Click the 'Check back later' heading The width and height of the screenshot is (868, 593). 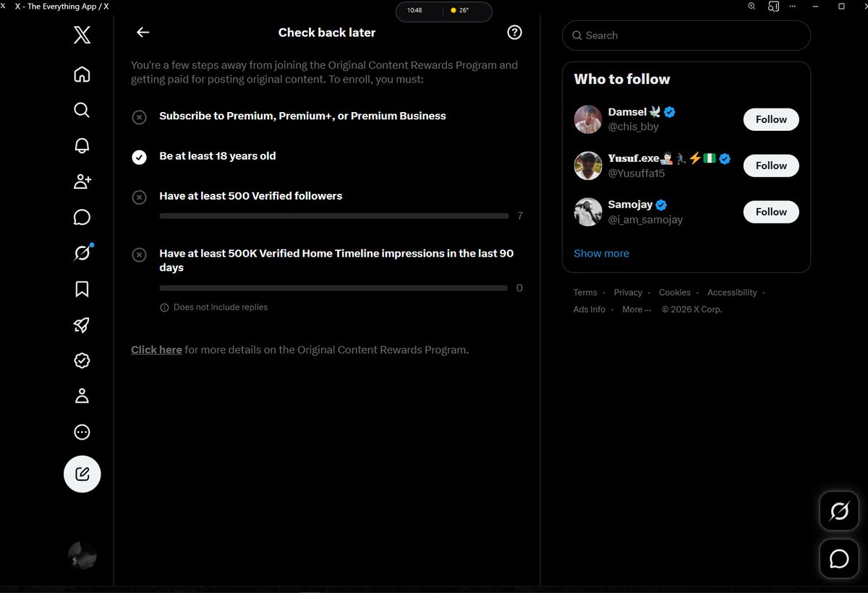[x=327, y=33]
